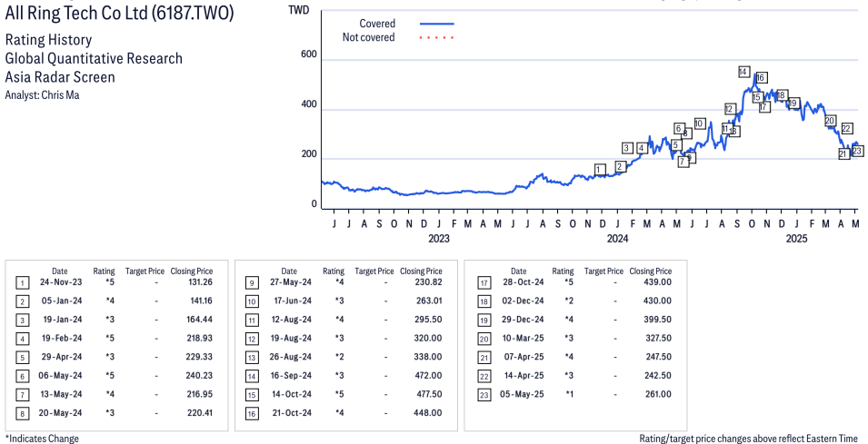This screenshot has height=444, width=868.
Task: Click the 400 y-axis label
Action: coord(309,104)
